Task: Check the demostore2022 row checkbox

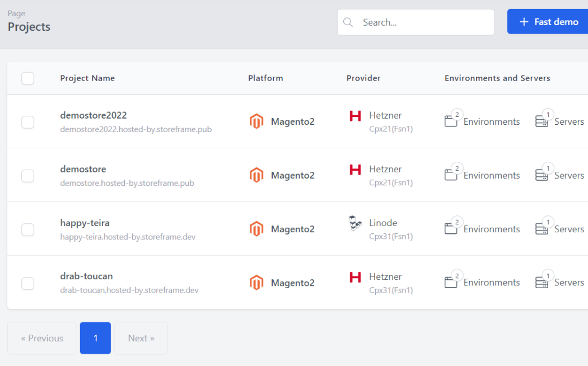Action: click(x=28, y=122)
